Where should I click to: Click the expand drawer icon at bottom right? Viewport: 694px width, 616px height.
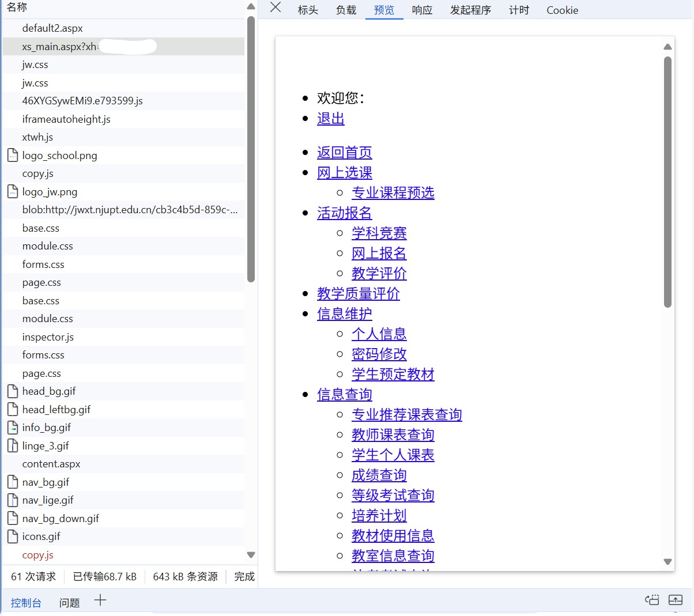coord(675,600)
